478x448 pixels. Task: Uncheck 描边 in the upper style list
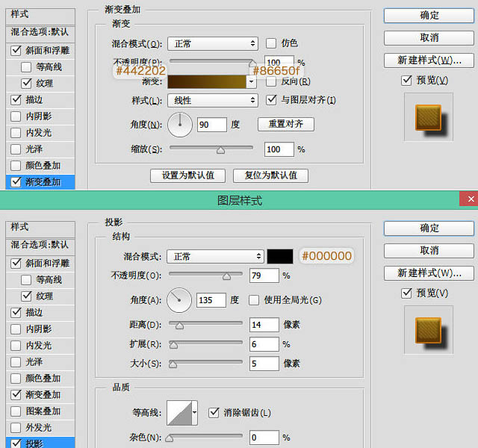[16, 99]
